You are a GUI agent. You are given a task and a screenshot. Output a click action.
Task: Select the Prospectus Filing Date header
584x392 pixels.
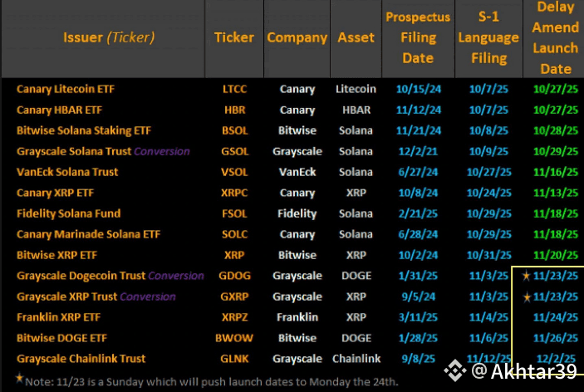pos(418,37)
